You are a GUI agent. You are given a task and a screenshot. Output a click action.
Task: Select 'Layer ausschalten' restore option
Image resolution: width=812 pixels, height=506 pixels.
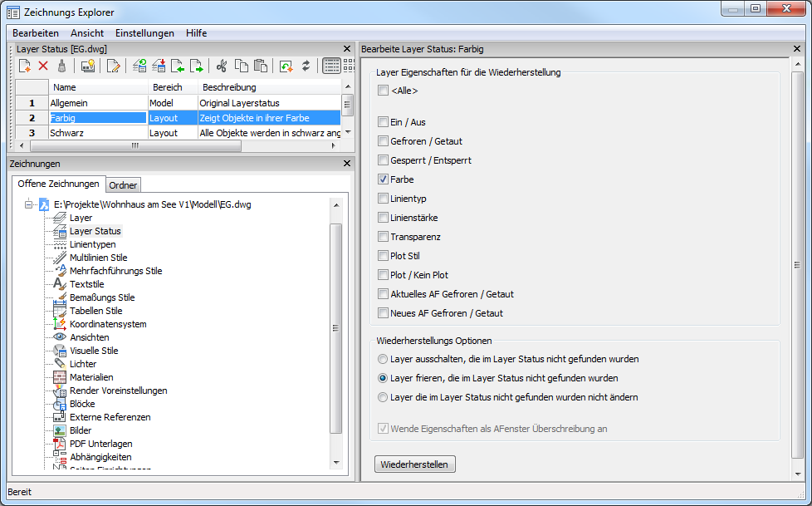383,359
